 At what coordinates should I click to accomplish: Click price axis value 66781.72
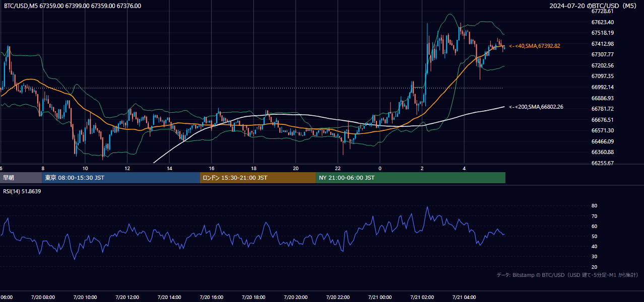pos(603,109)
